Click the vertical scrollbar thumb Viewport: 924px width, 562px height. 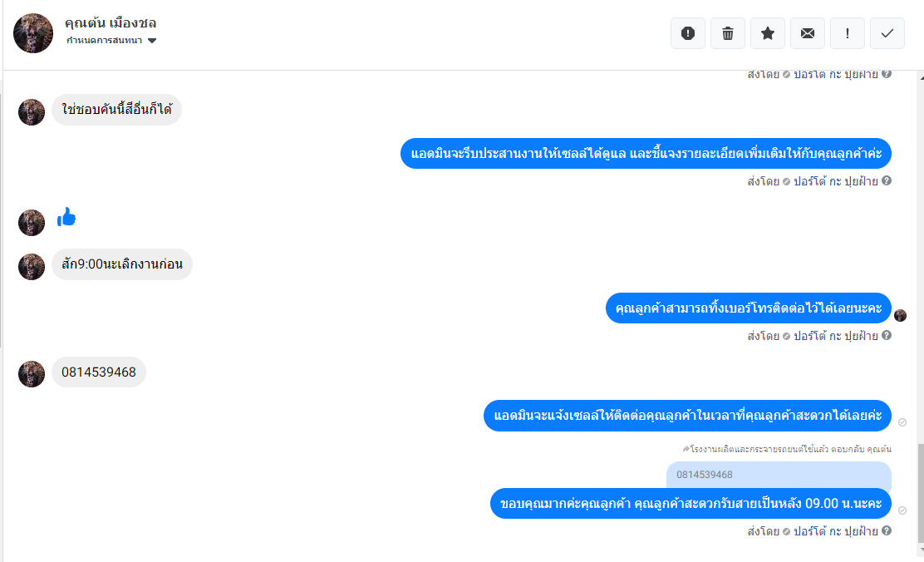919,495
